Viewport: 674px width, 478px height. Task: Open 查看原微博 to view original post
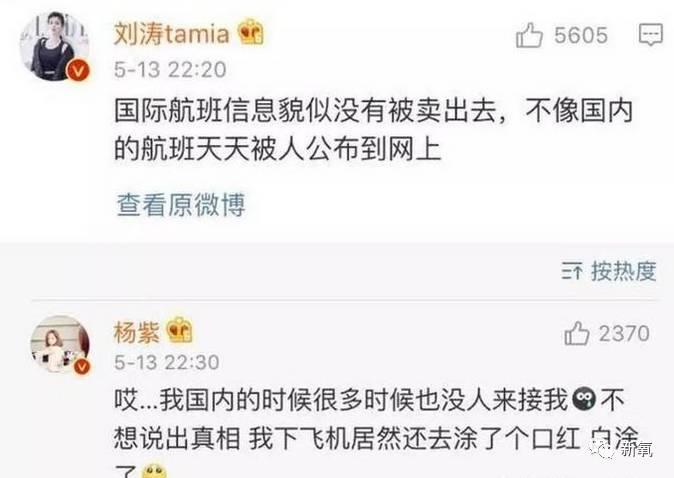181,205
